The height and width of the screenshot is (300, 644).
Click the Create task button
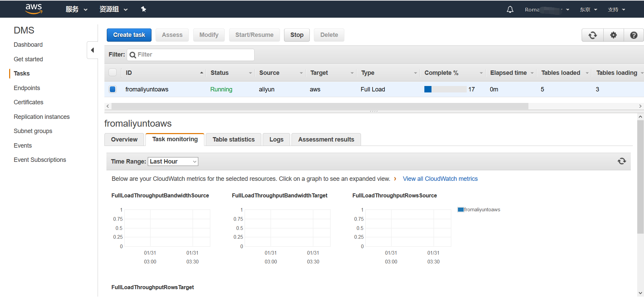point(129,35)
